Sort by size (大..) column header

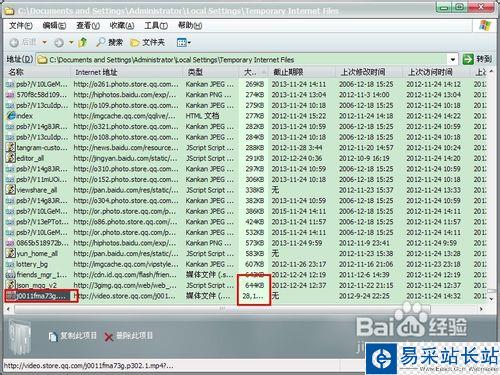254,72
